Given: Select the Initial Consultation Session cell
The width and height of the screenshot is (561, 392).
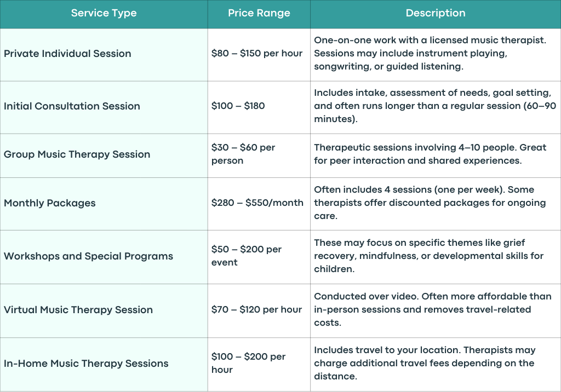Looking at the screenshot, I should pyautogui.click(x=104, y=107).
